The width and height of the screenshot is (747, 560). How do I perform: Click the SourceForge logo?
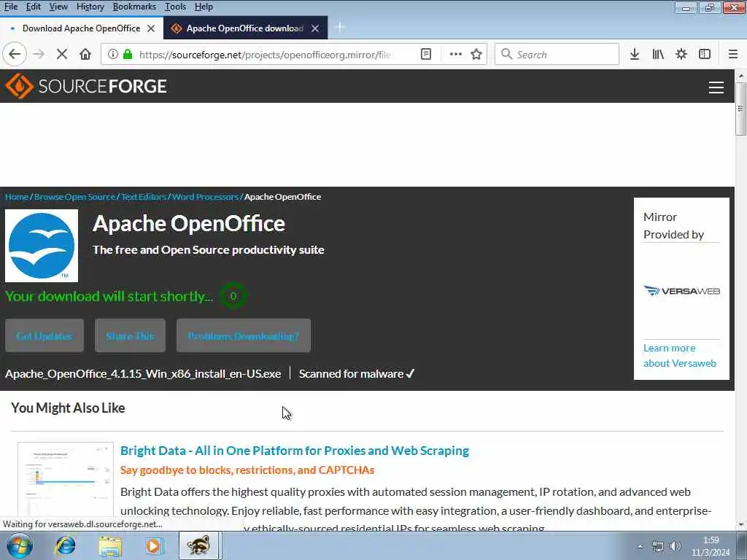tap(86, 86)
